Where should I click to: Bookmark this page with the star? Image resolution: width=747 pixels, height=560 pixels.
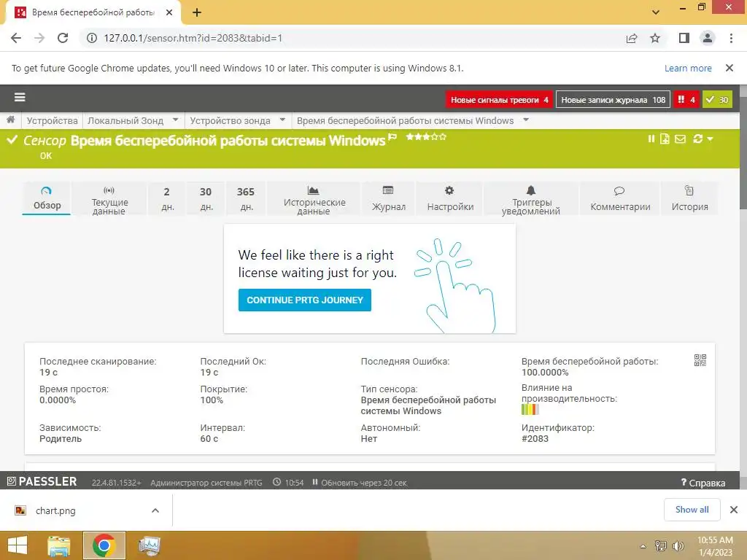[x=655, y=38]
